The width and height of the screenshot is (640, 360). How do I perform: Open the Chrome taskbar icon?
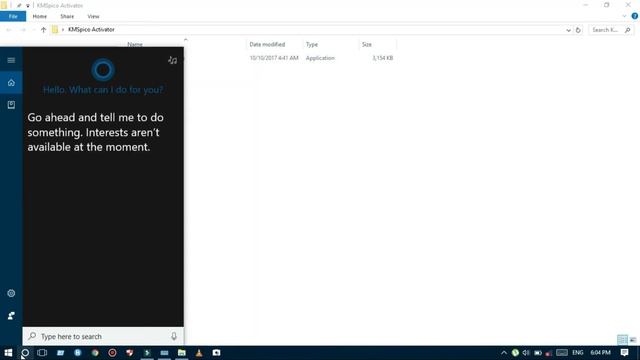[95, 353]
